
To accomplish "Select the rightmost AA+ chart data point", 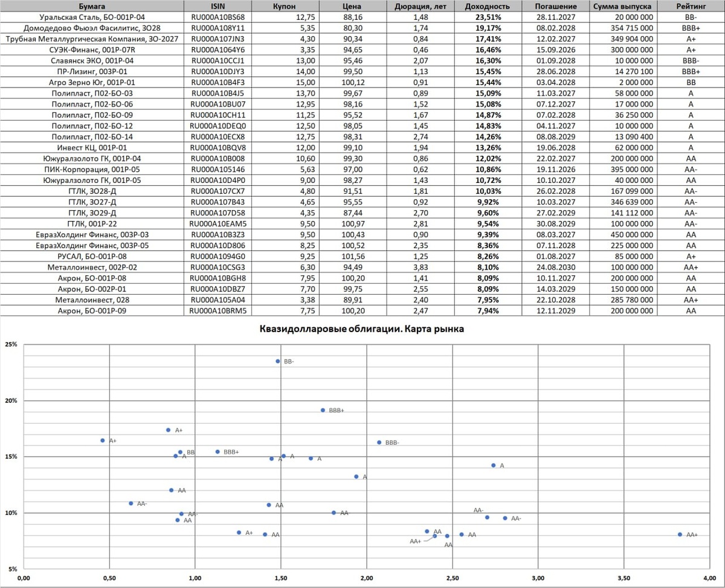I will click(x=680, y=534).
